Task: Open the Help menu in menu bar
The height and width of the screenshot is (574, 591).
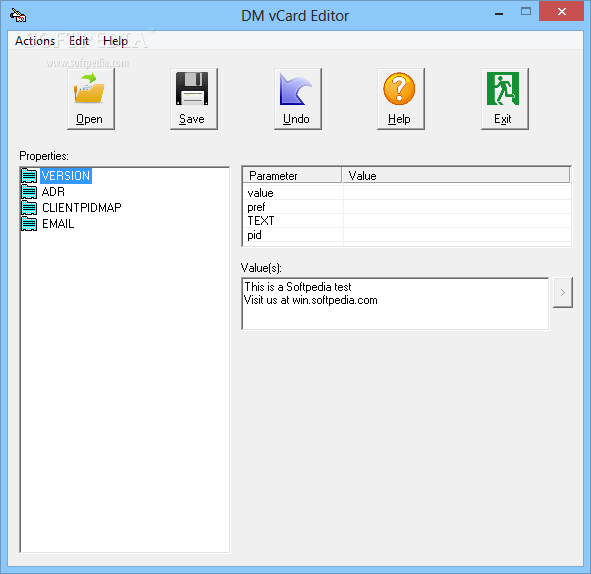Action: coord(115,41)
